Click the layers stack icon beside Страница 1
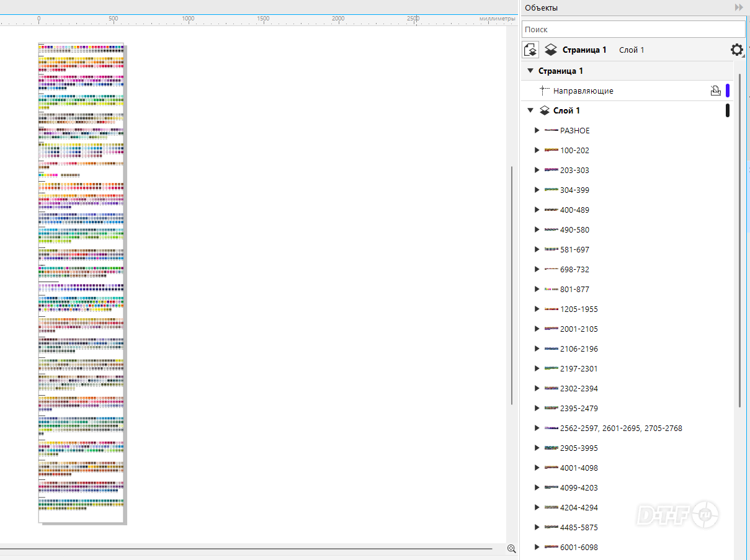 point(550,50)
